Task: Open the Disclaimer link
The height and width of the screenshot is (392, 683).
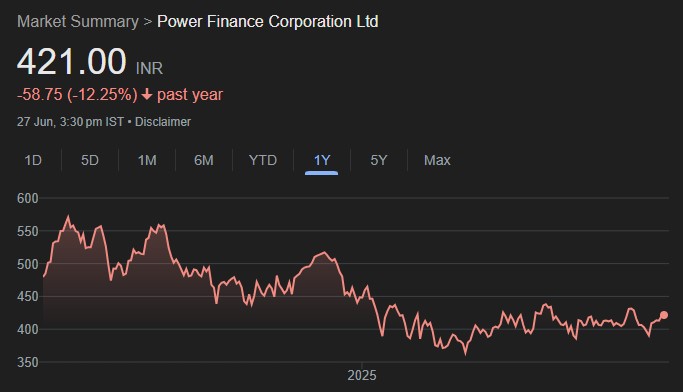Action: (x=163, y=122)
